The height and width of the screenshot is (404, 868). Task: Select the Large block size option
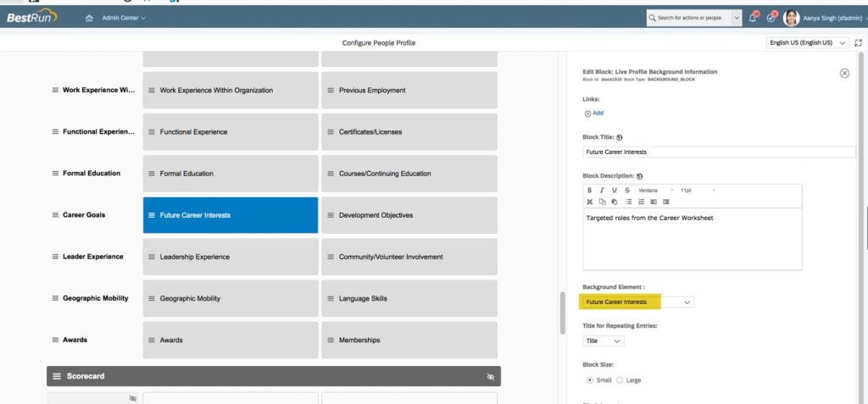[620, 380]
